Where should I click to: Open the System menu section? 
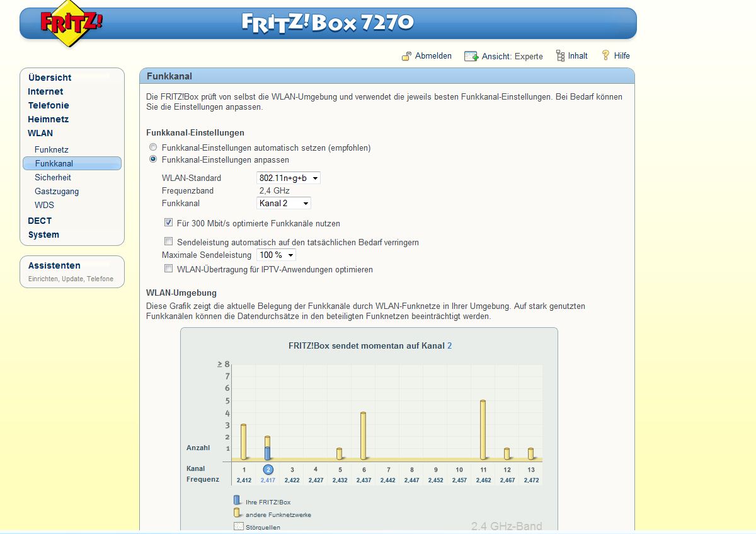point(43,235)
